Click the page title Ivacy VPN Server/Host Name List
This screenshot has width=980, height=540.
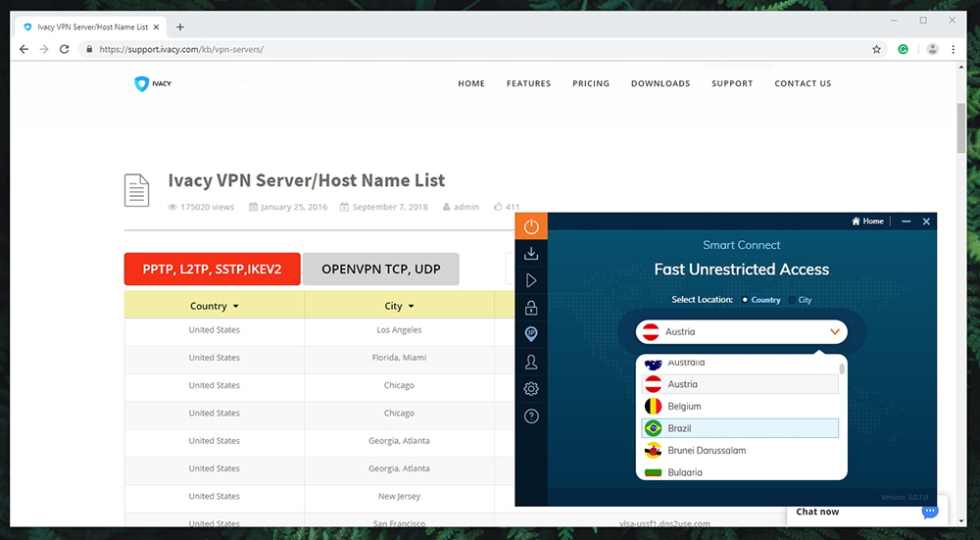pyautogui.click(x=306, y=180)
